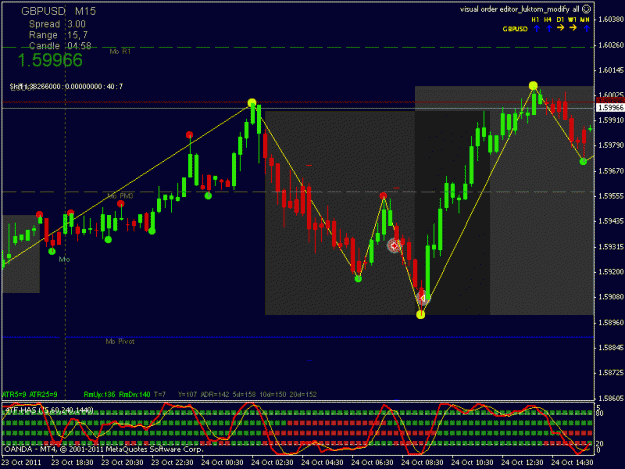Image resolution: width=625 pixels, height=469 pixels.
Task: Click the '5d=158' statistic
Action: [x=244, y=394]
